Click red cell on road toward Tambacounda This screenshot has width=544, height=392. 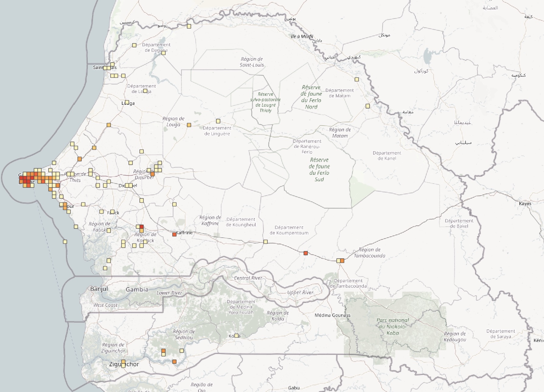click(x=306, y=253)
